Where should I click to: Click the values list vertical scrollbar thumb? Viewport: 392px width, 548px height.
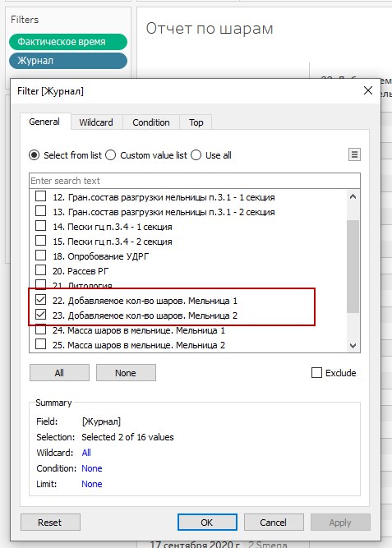click(x=353, y=266)
